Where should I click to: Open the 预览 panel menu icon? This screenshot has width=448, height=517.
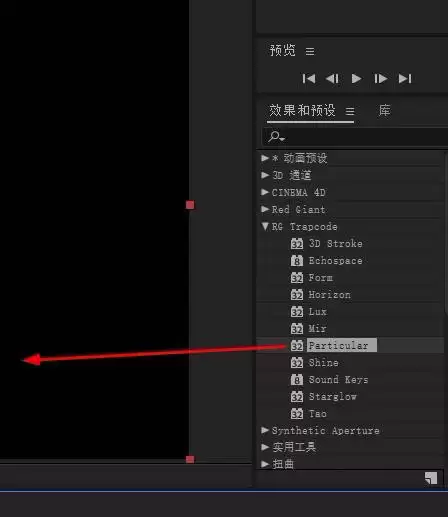(x=310, y=51)
